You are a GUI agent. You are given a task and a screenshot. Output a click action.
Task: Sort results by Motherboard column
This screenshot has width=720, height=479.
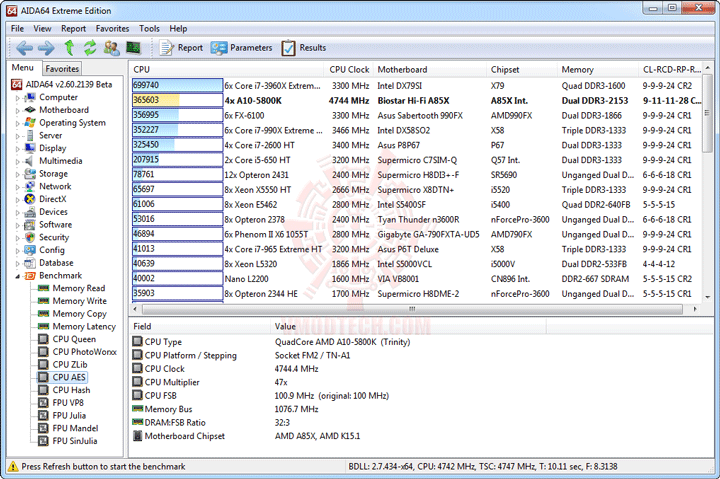[x=430, y=69]
